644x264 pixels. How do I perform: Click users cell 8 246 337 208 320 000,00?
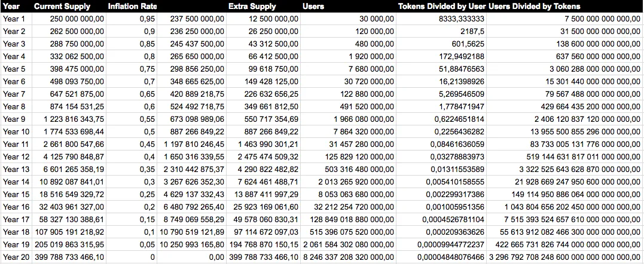point(348,257)
